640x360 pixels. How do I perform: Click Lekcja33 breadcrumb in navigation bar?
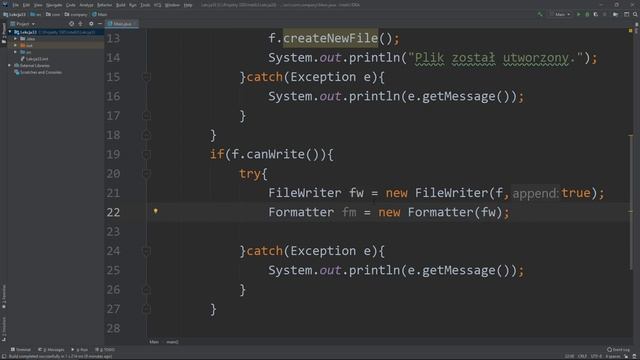(15, 14)
